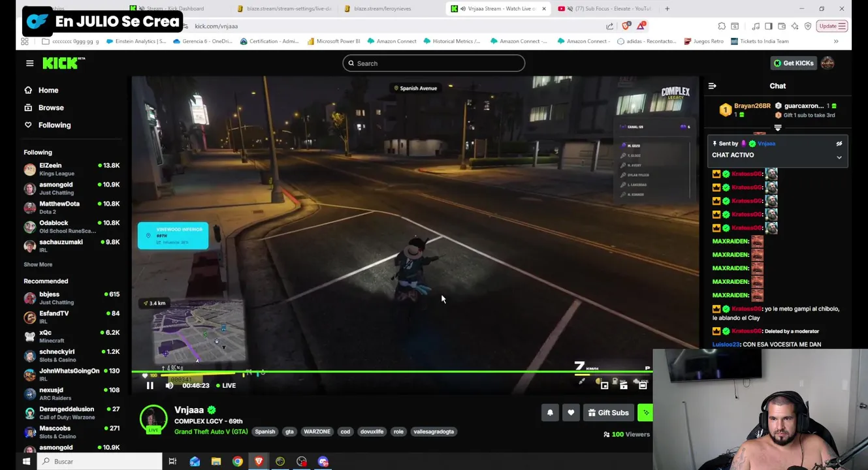Click the browser Update button
868x470 pixels.
(x=832, y=26)
